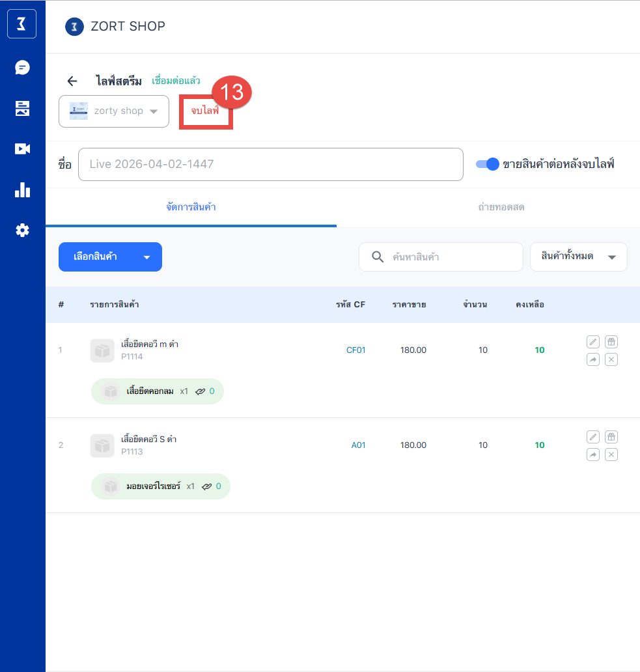This screenshot has height=672, width=640.
Task: Open the bar chart reports icon
Action: pyautogui.click(x=22, y=189)
